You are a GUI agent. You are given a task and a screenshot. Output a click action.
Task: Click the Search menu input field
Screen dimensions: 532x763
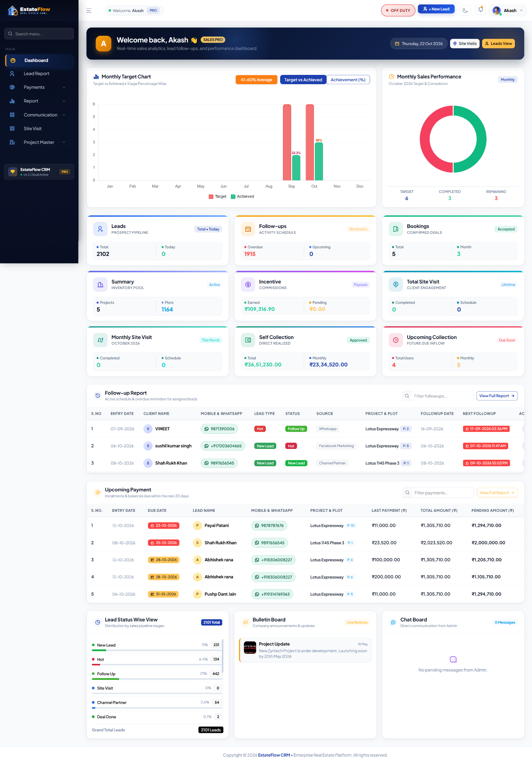pyautogui.click(x=39, y=34)
